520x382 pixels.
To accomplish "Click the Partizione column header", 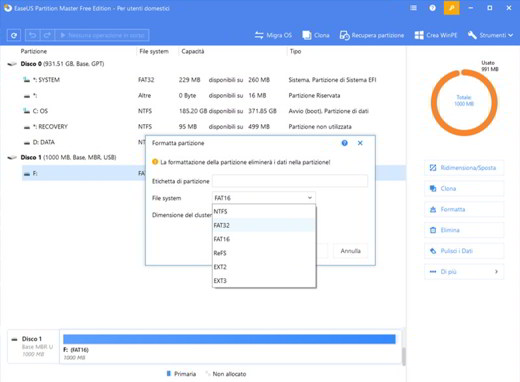I will (x=34, y=51).
